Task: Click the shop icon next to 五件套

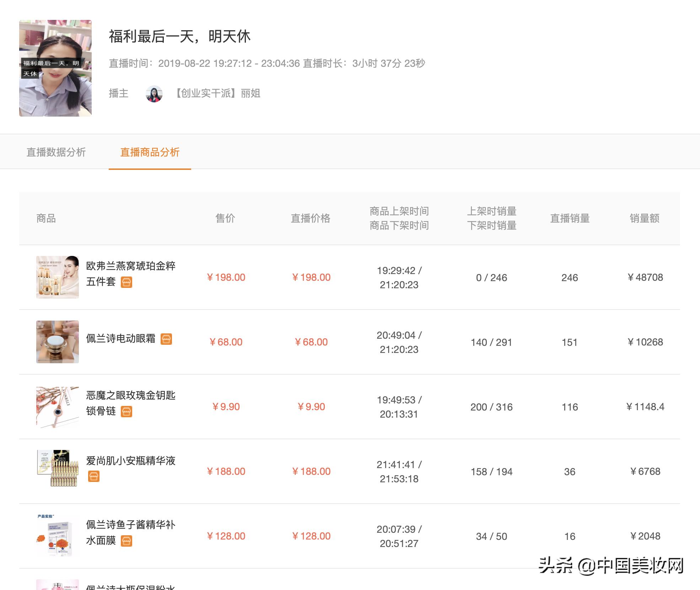Action: (x=126, y=282)
